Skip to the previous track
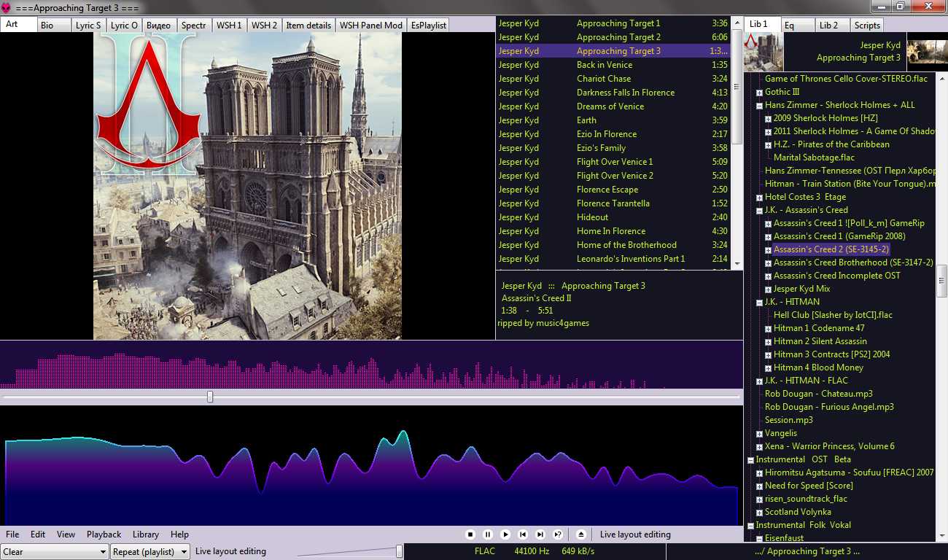 pyautogui.click(x=523, y=534)
